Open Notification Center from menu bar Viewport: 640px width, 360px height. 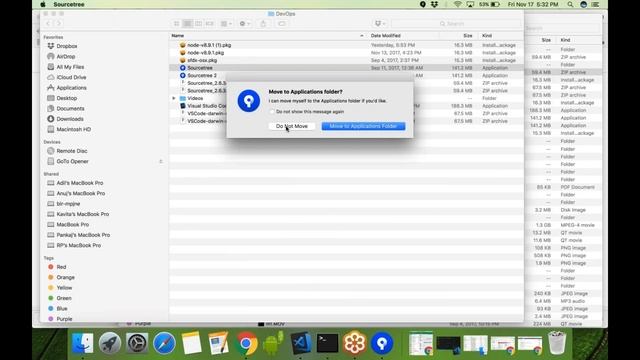596,4
